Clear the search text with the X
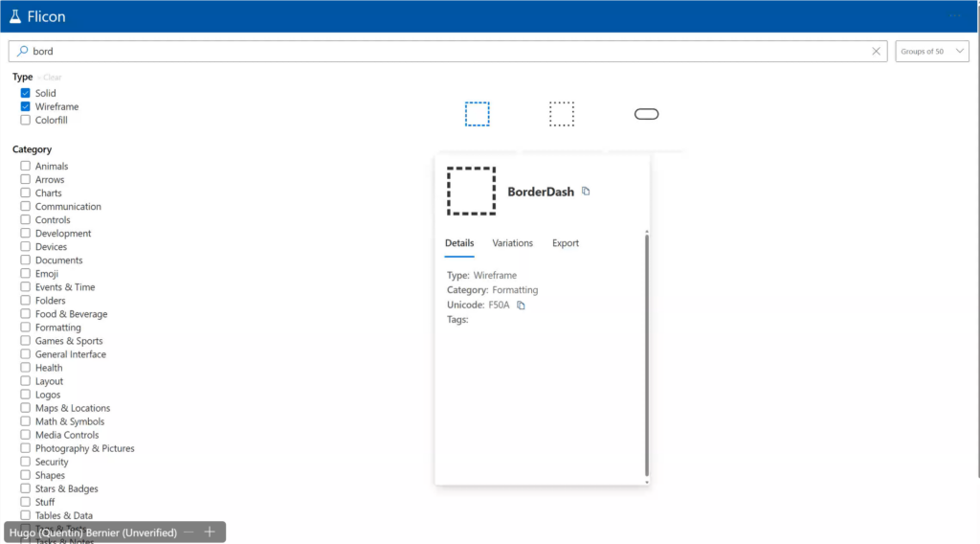This screenshot has height=544, width=980. click(876, 52)
